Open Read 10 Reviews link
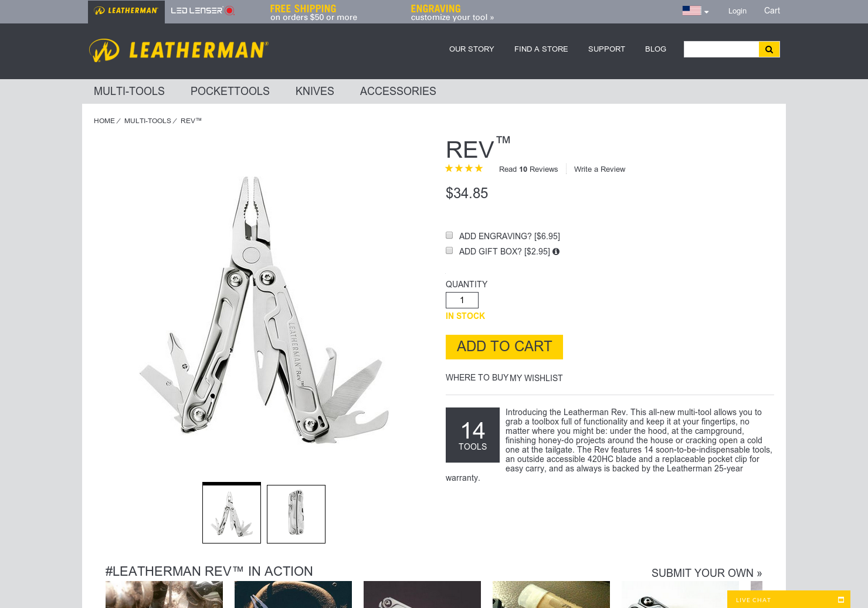 pos(528,169)
